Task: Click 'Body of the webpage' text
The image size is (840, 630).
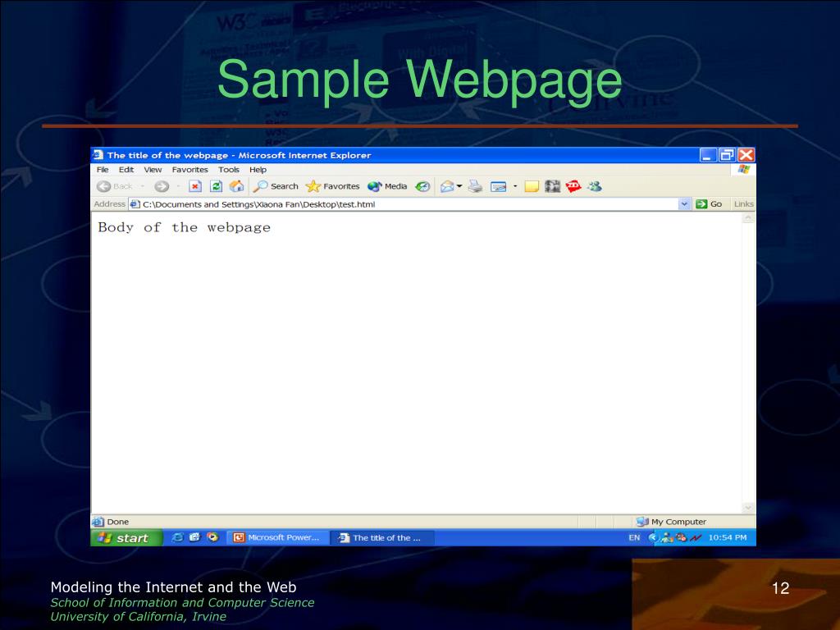Action: click(x=185, y=228)
